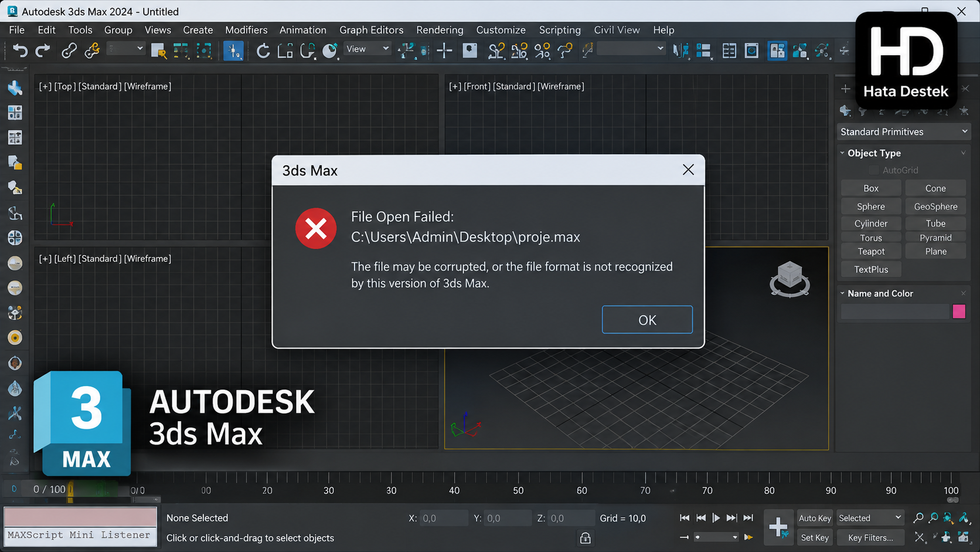980x552 pixels.
Task: Open the Rendering menu
Action: pyautogui.click(x=440, y=30)
